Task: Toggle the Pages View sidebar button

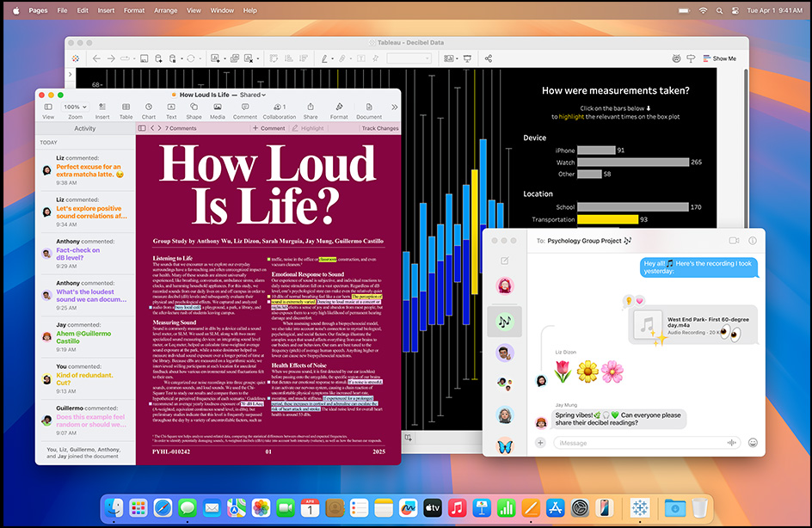Action: [x=48, y=107]
